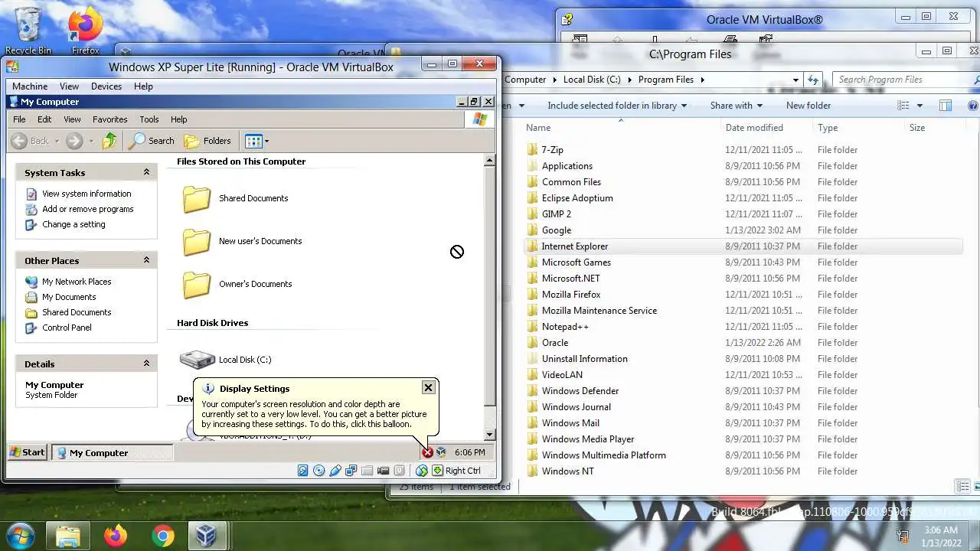Select the New user's Documents folder
This screenshot has width=980, height=551.
pos(242,241)
